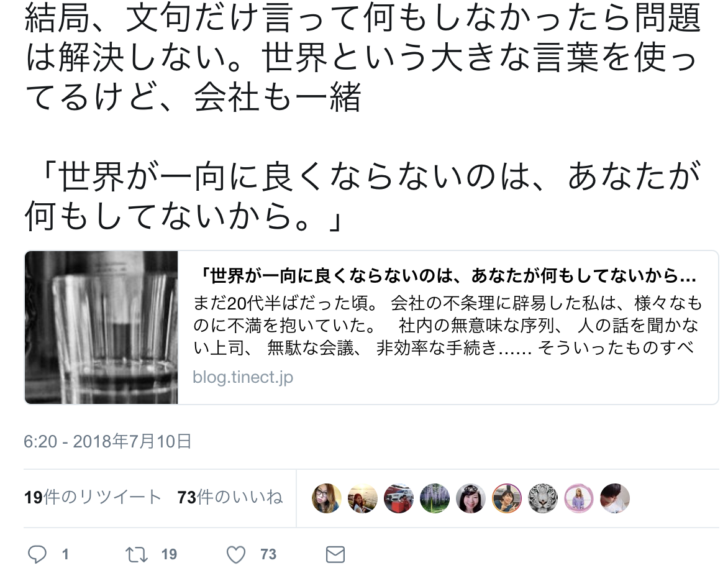Click the card description starting まだ20代半ば
The image size is (728, 568).
(448, 325)
